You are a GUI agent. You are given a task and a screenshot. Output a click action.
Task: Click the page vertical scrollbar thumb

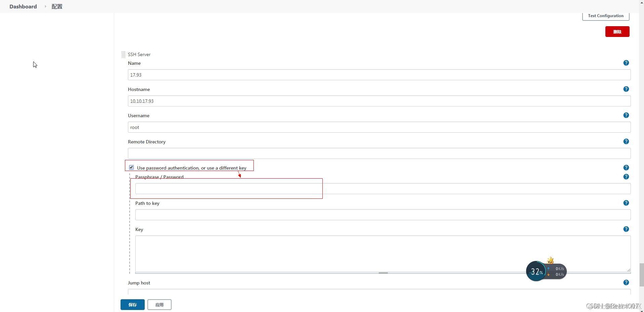642,275
